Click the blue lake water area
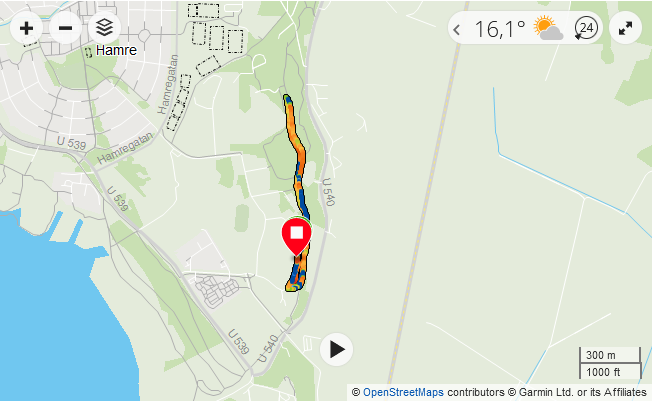 coord(54,317)
